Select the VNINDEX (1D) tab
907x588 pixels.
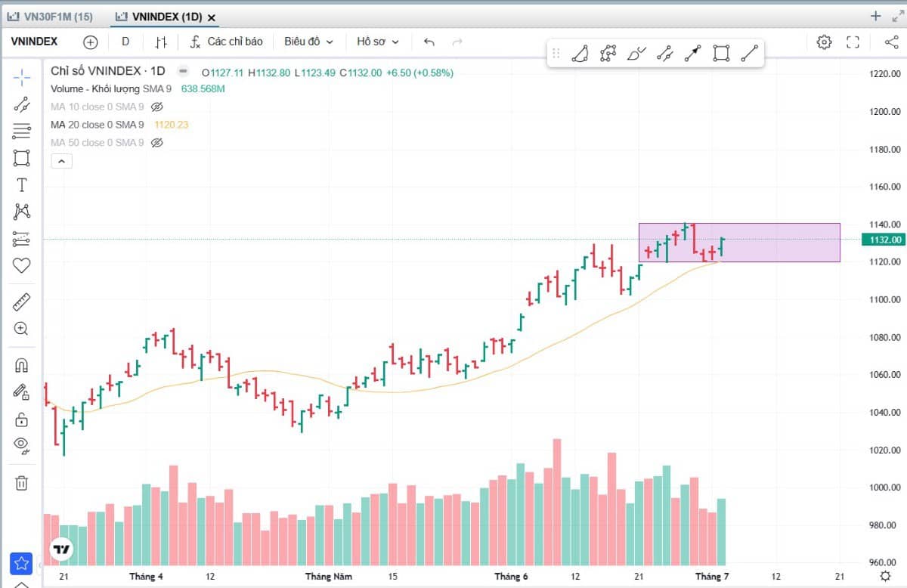point(158,17)
